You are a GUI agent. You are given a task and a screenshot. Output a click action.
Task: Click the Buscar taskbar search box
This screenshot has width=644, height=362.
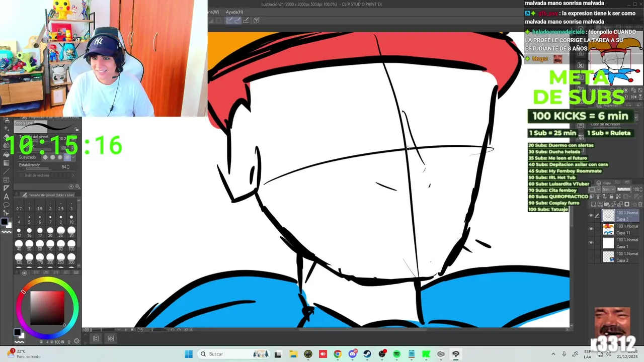tap(233, 354)
